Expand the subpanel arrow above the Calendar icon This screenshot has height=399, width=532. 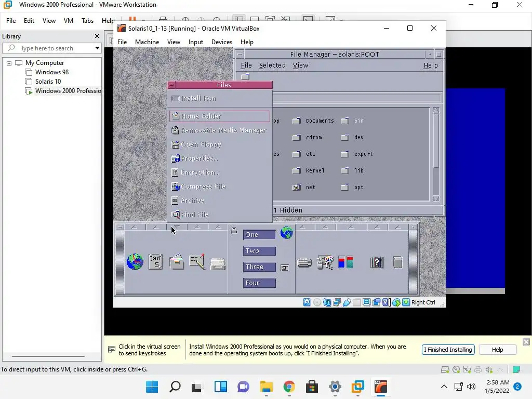tap(156, 227)
